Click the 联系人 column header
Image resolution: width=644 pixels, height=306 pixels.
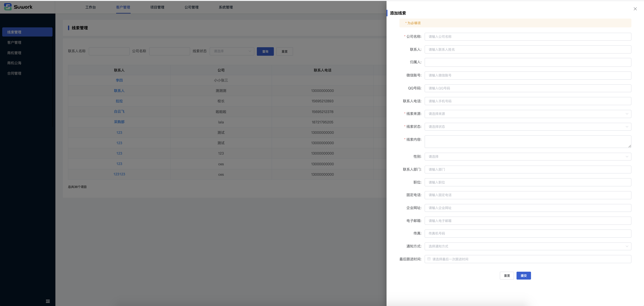click(119, 70)
